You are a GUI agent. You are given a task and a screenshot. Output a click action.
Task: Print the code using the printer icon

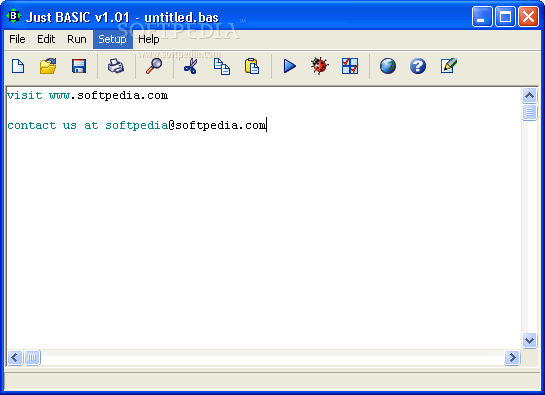click(x=116, y=66)
